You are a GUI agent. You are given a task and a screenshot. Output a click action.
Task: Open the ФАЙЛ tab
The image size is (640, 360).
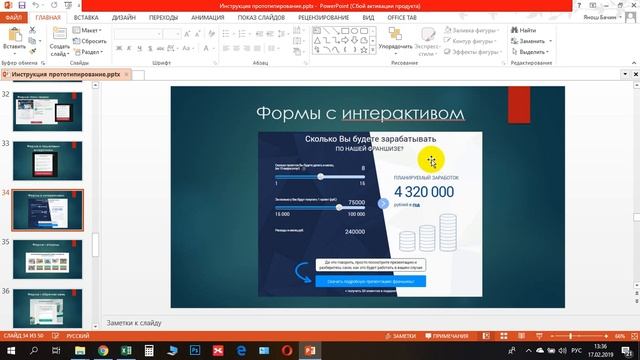14,18
